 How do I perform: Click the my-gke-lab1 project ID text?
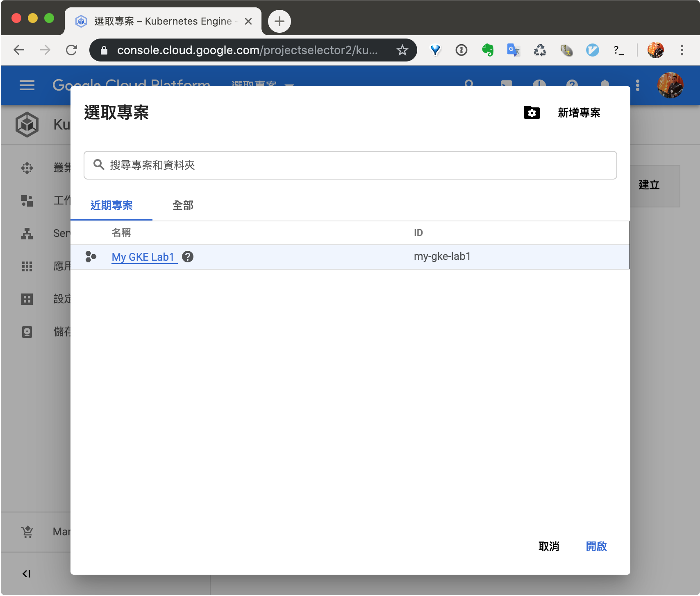(x=442, y=257)
